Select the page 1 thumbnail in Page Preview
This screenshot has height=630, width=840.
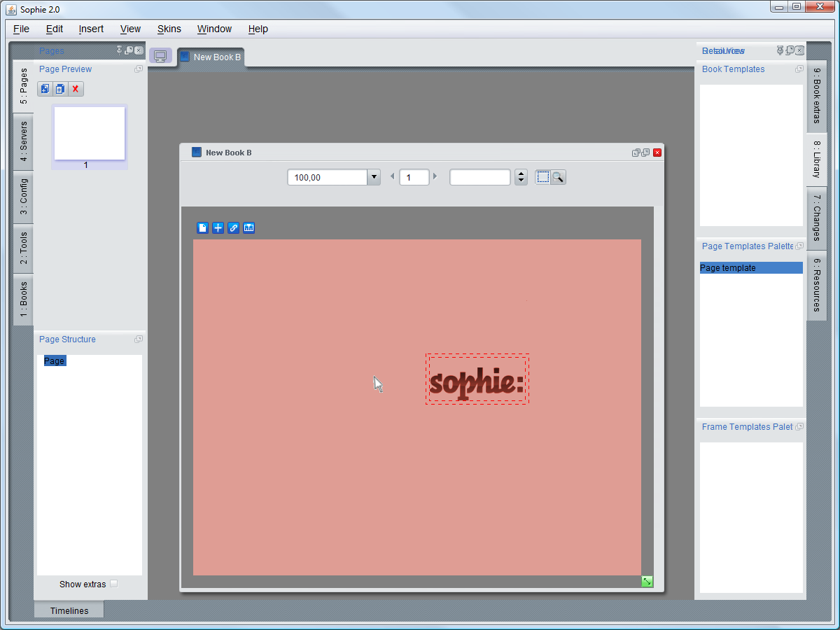coord(90,134)
